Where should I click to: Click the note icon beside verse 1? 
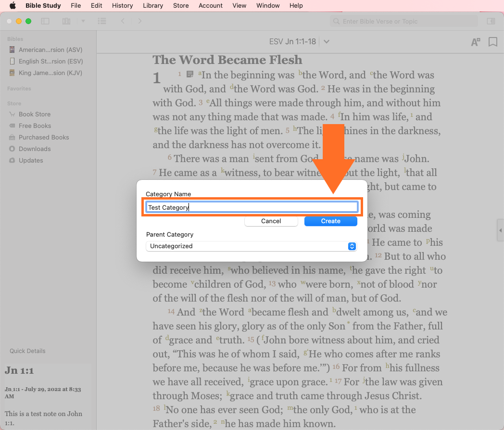click(x=190, y=74)
